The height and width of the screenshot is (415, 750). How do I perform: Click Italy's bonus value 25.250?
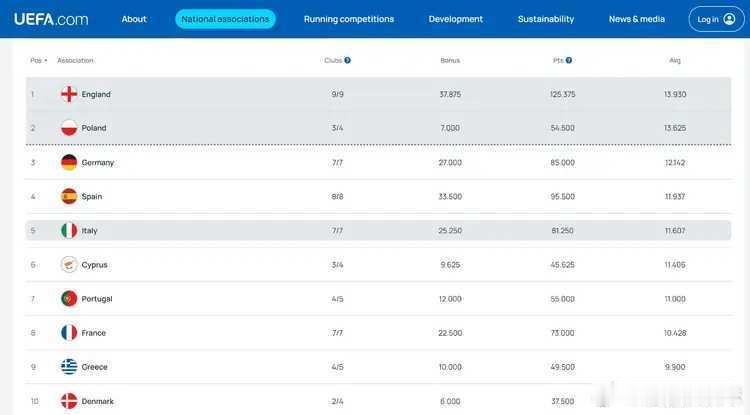point(450,230)
